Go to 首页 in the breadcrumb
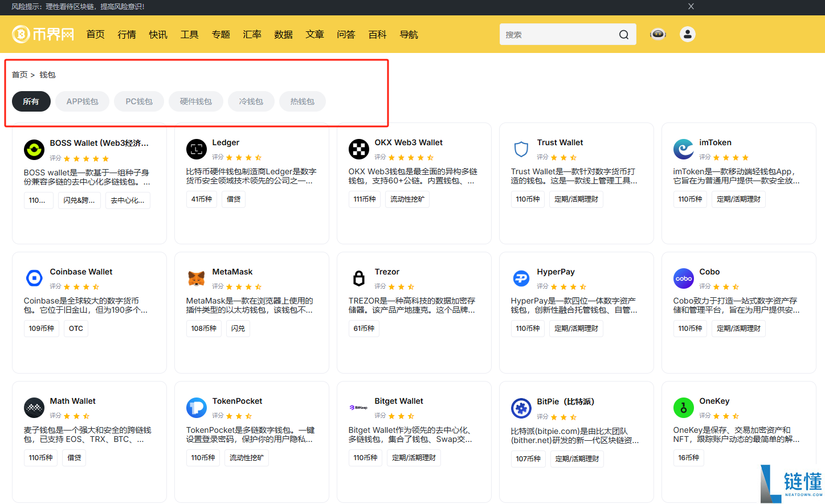Screen dimensions: 825x504 [20, 75]
